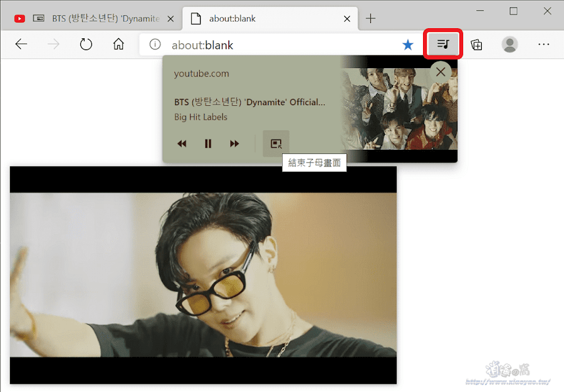564x392 pixels.
Task: Maximize the browser window
Action: click(x=514, y=11)
